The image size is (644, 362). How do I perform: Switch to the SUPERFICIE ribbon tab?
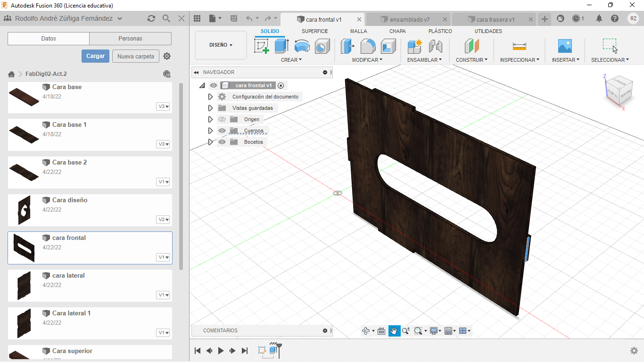tap(314, 31)
